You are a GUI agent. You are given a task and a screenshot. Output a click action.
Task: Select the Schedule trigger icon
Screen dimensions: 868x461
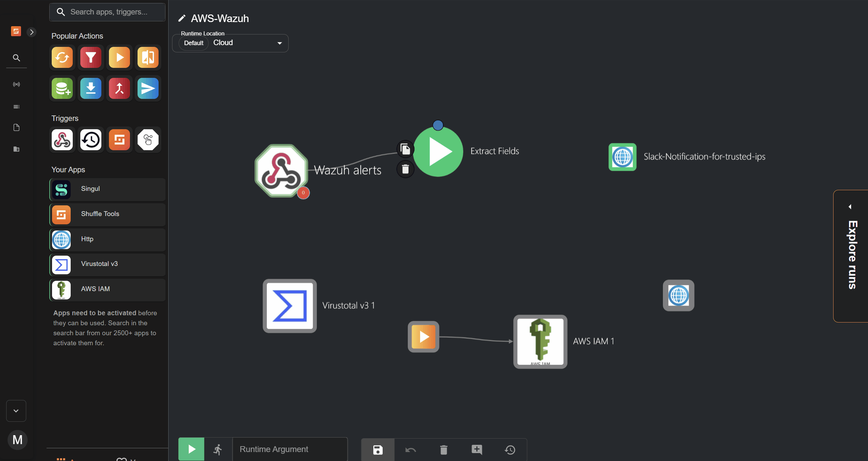tap(91, 140)
